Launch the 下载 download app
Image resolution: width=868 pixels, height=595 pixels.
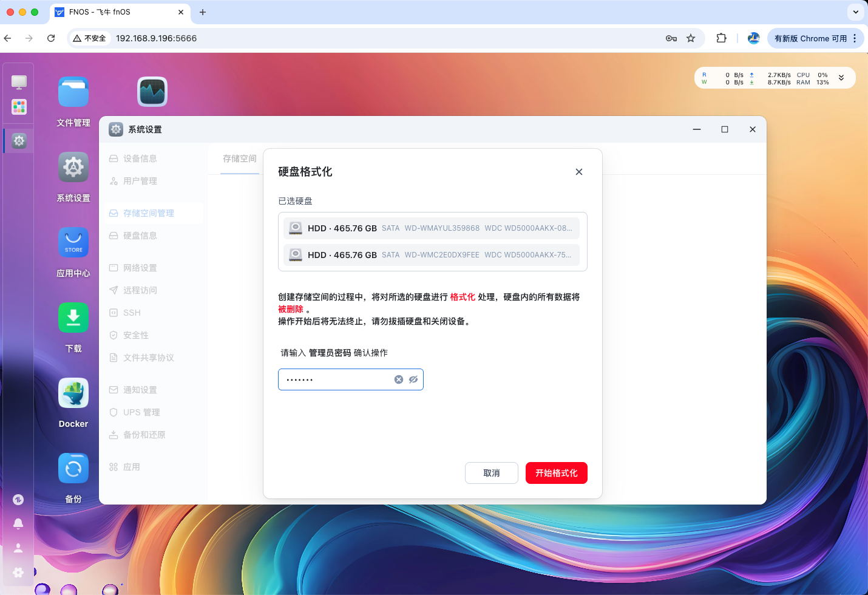click(x=73, y=318)
